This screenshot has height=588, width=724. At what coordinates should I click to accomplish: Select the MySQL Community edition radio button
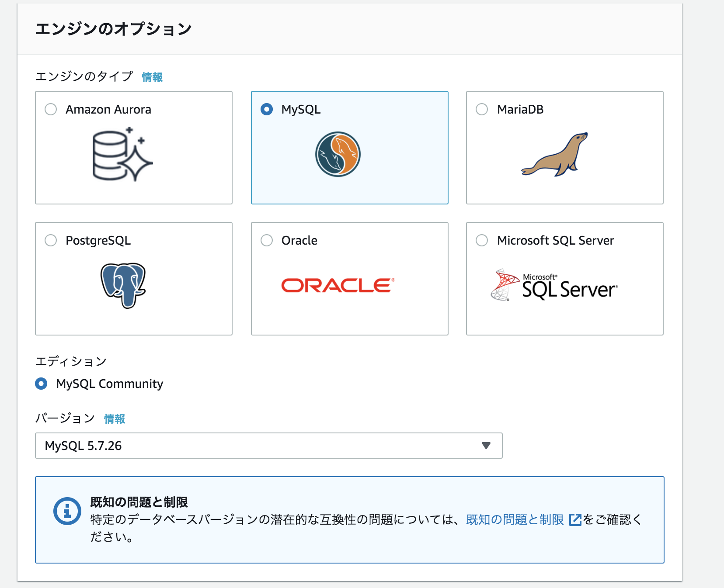tap(41, 384)
